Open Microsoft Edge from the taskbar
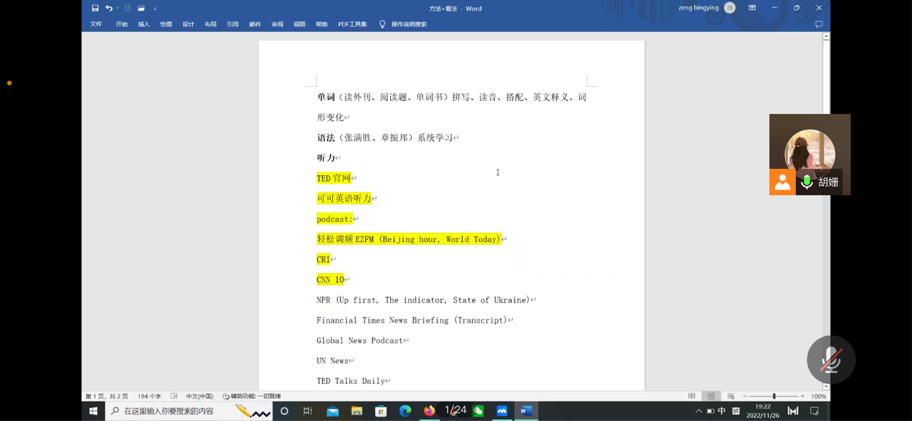The image size is (912, 421). click(405, 411)
